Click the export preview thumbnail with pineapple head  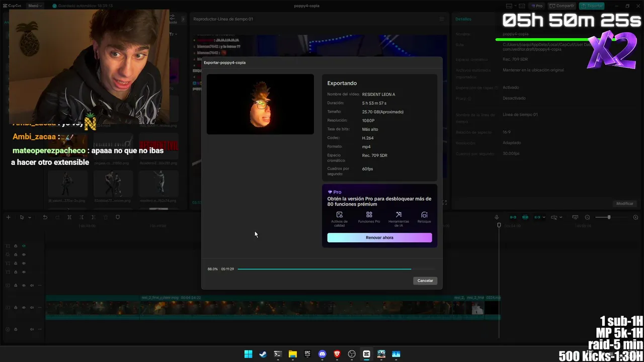click(x=260, y=104)
